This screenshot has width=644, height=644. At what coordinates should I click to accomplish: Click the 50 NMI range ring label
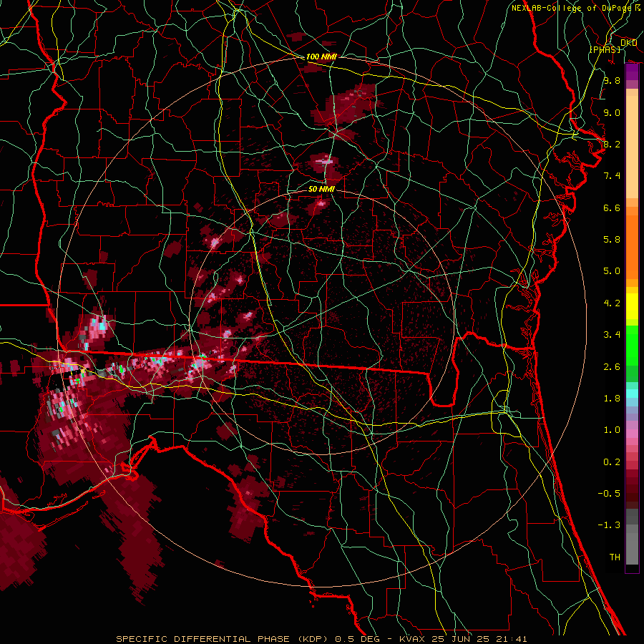tap(321, 189)
